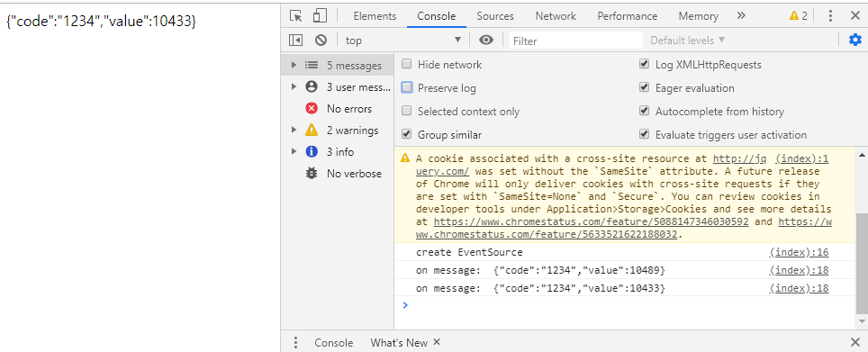The width and height of the screenshot is (868, 352).
Task: Open console settings gear icon
Action: tap(855, 40)
